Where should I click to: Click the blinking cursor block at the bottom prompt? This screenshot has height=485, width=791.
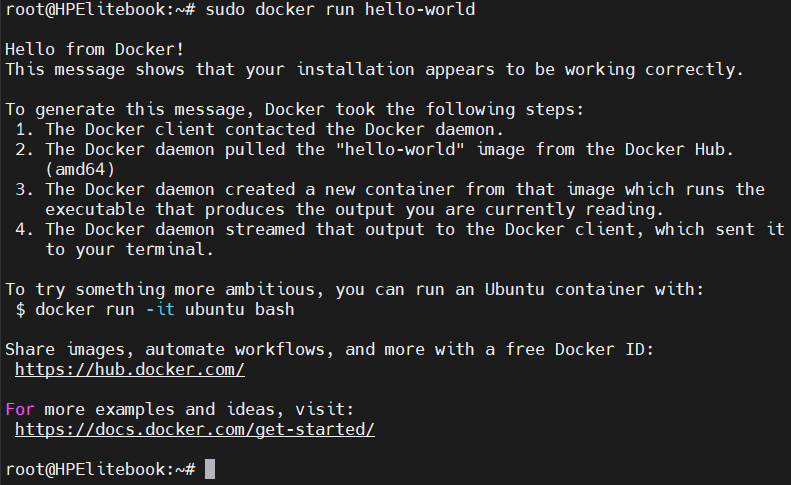pyautogui.click(x=210, y=469)
